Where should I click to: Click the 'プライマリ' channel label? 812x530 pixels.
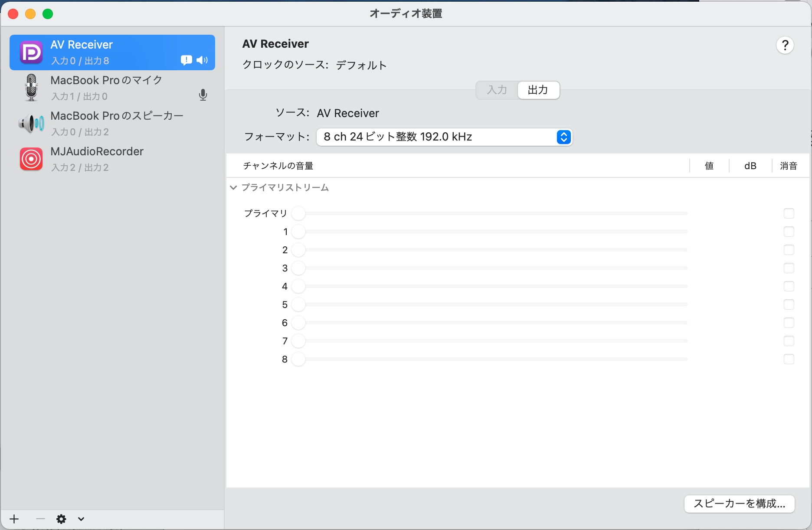265,213
